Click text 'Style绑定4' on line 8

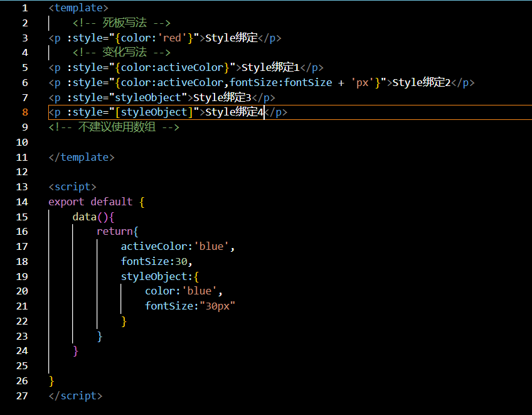point(235,112)
